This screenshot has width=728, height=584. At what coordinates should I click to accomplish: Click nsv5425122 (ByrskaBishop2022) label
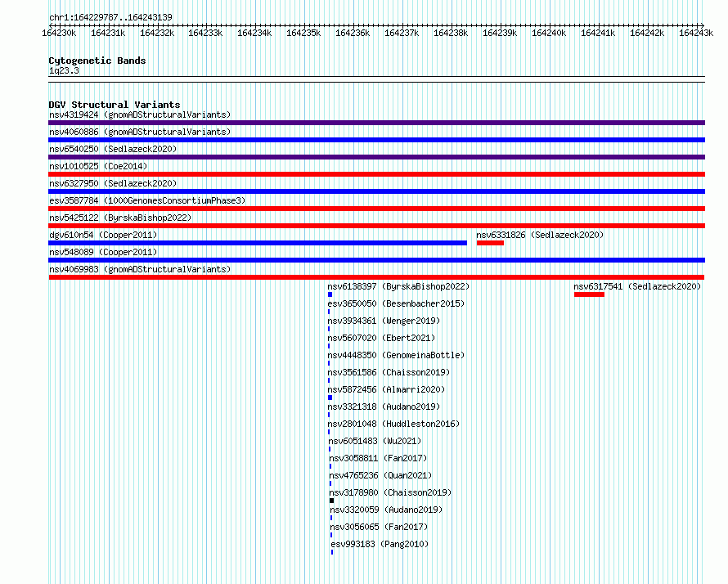[120, 218]
